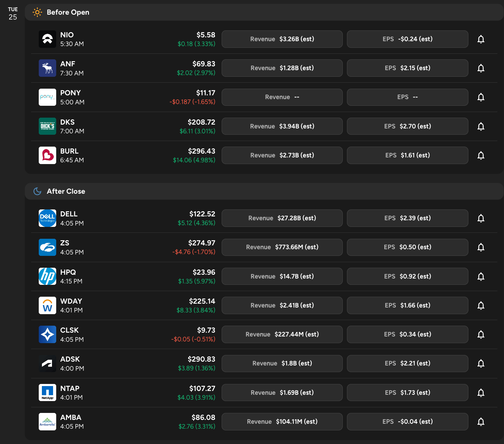Screen dimensions: 504x444
Task: Open the Ambarella logo
Action: tap(47, 422)
